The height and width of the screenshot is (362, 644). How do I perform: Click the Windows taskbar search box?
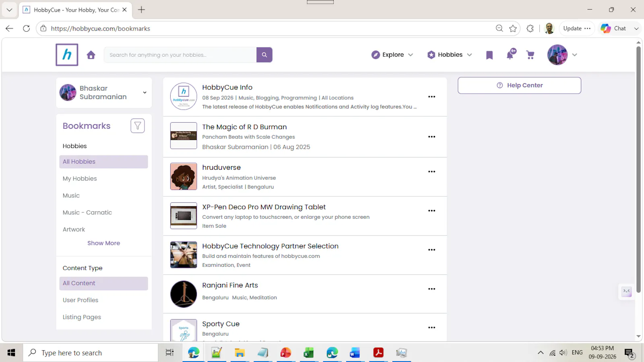click(91, 353)
